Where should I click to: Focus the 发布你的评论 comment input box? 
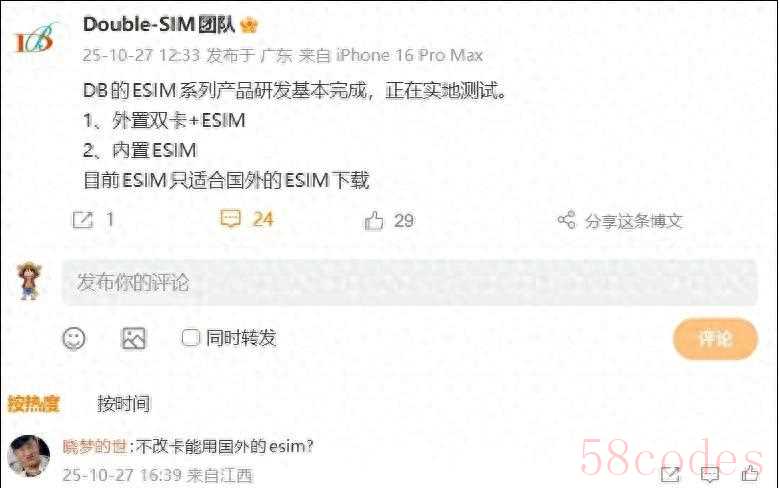[x=409, y=282]
